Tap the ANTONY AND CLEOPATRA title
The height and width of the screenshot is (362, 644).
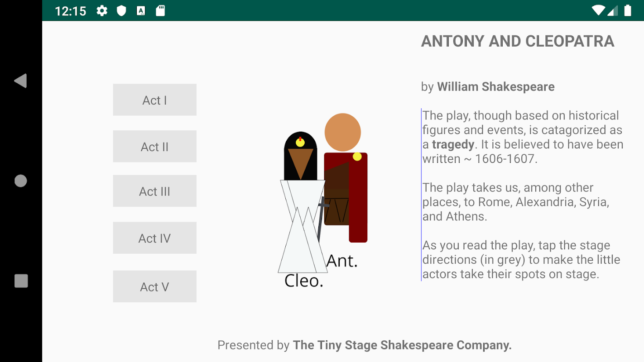tap(518, 41)
